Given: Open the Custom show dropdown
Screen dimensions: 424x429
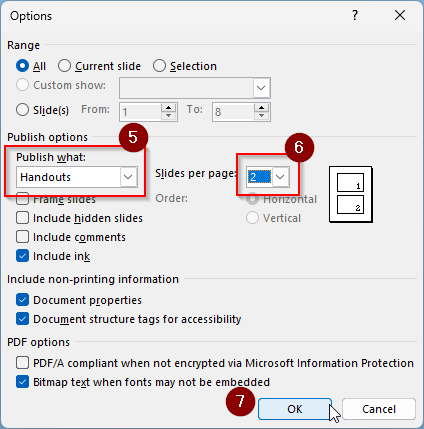Looking at the screenshot, I should 261,88.
